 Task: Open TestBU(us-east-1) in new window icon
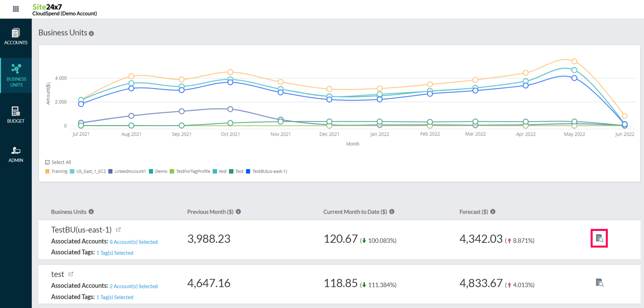coord(118,230)
